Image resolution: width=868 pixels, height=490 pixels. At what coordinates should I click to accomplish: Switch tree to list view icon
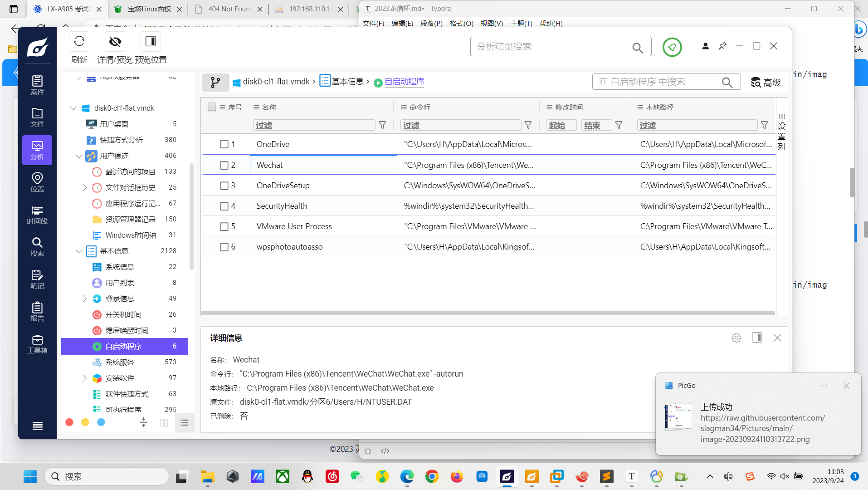[x=184, y=422]
